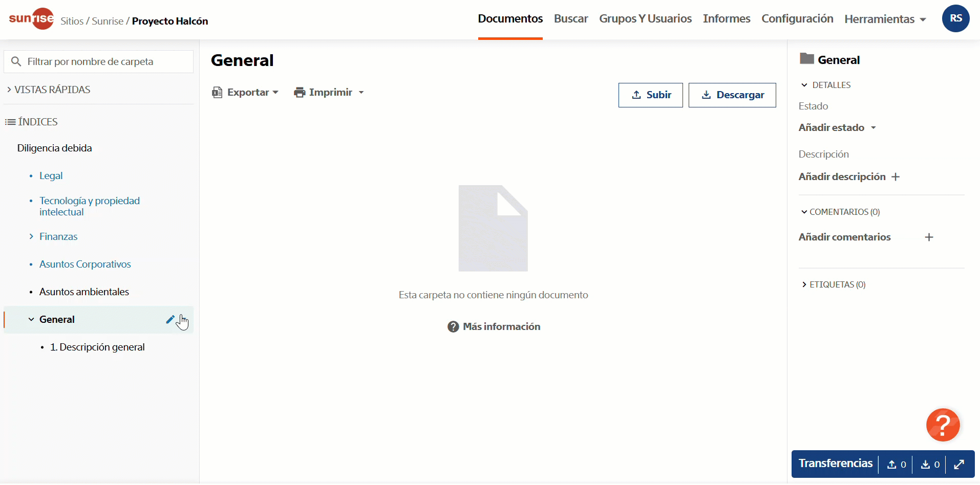980x485 pixels.
Task: Open the Configuración tab
Action: (797, 19)
